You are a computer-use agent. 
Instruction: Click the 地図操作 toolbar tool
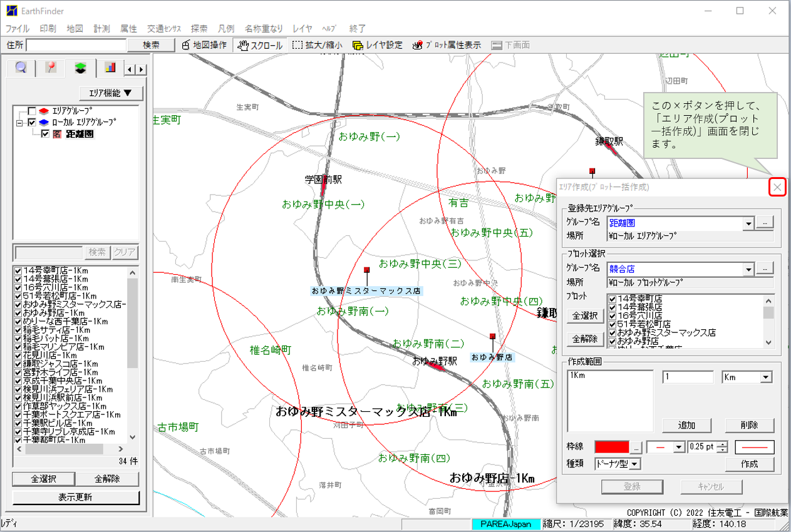coord(204,45)
